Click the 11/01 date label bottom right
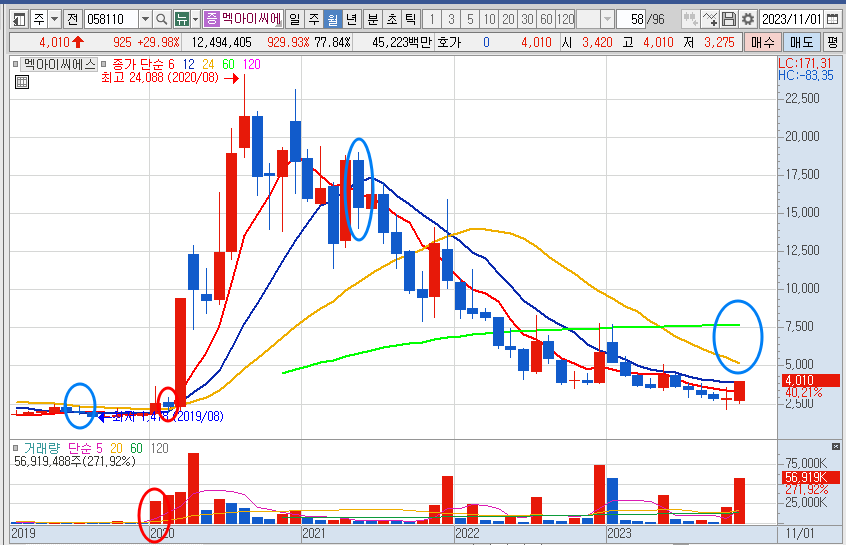The image size is (846, 545). (800, 534)
